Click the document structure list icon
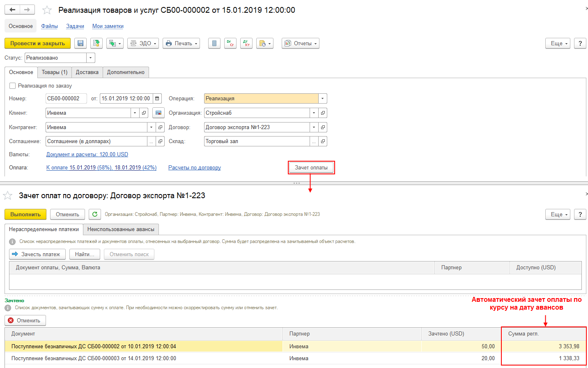This screenshot has height=368, width=588. click(x=214, y=43)
